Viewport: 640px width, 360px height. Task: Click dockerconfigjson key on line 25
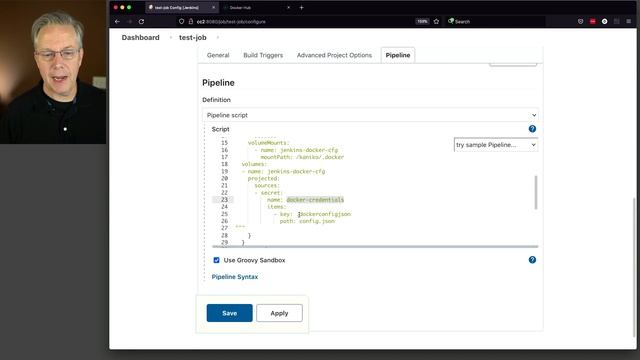(325, 214)
